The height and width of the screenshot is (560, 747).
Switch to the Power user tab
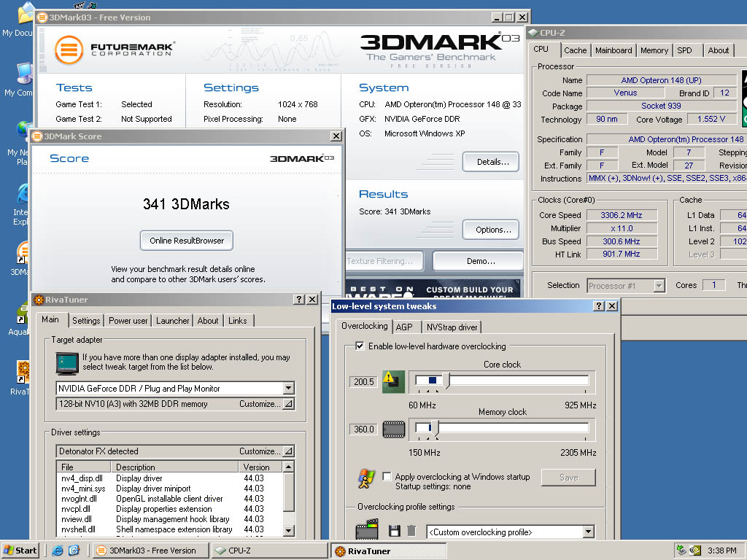coord(128,321)
